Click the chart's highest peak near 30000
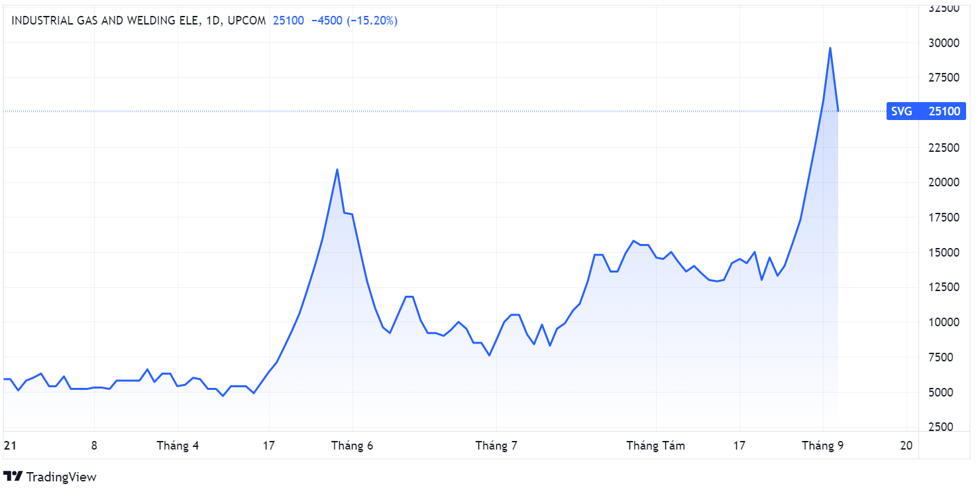 (x=830, y=48)
